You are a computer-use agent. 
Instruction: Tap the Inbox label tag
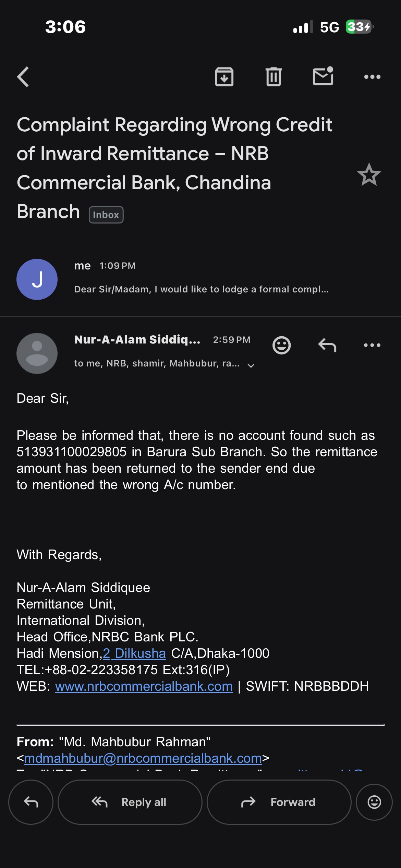(106, 215)
